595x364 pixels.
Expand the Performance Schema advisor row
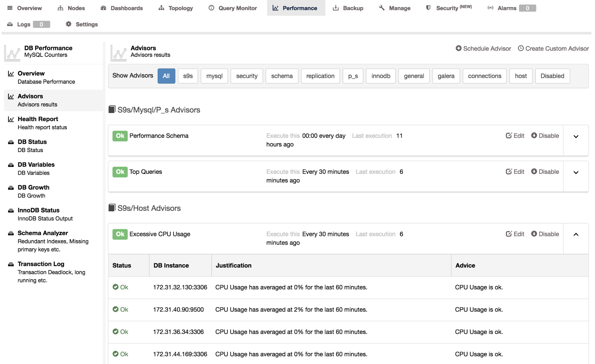pyautogui.click(x=576, y=137)
